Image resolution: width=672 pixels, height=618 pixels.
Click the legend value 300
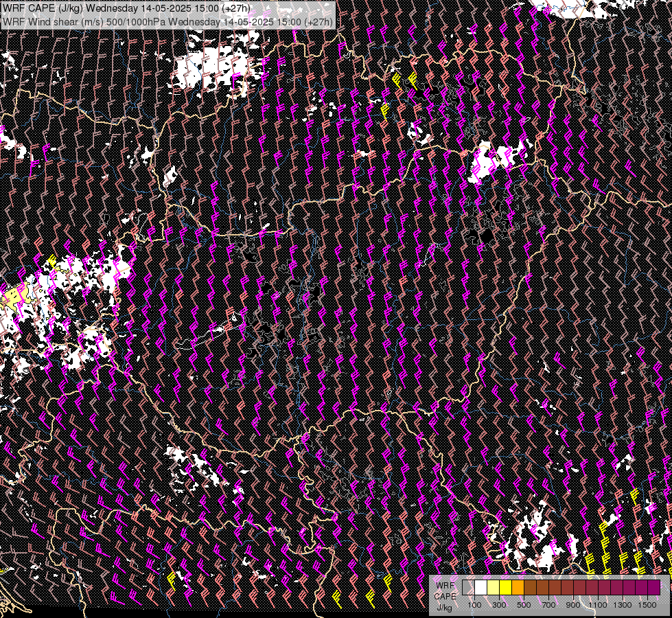click(x=499, y=605)
